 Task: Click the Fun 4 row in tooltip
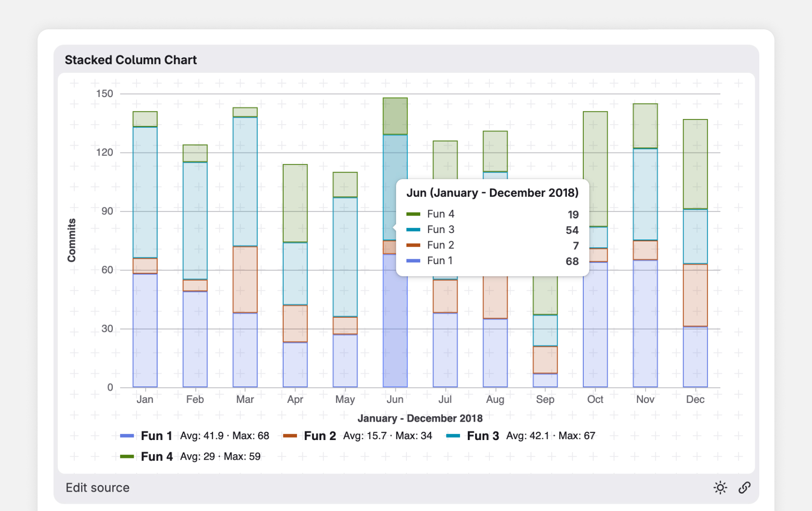pos(492,214)
